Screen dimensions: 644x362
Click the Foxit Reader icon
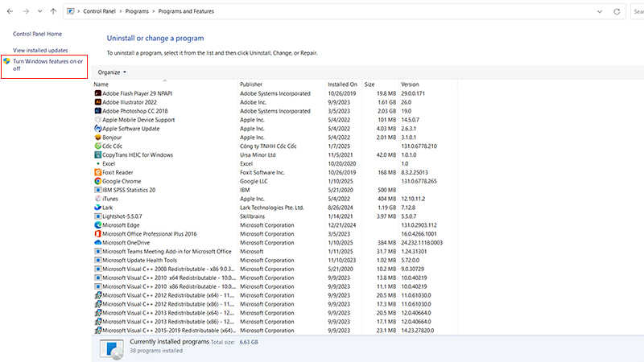97,172
